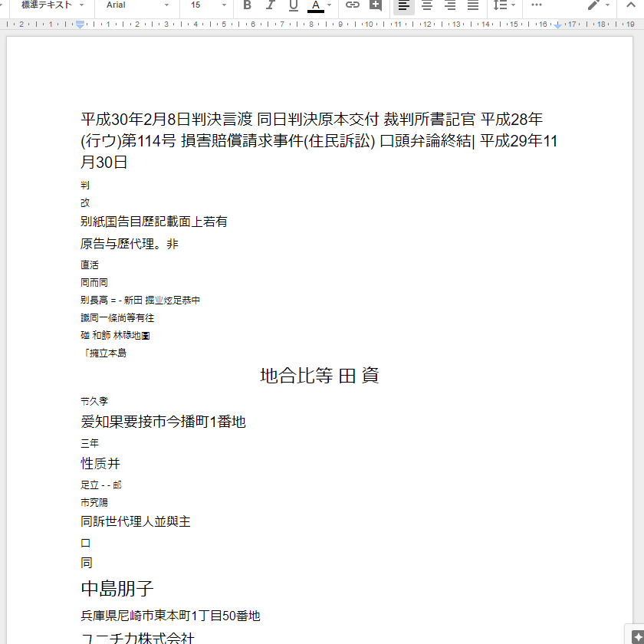Click heading text 平成30年2月8日判決言渡
This screenshot has width=644, height=644.
tap(166, 120)
